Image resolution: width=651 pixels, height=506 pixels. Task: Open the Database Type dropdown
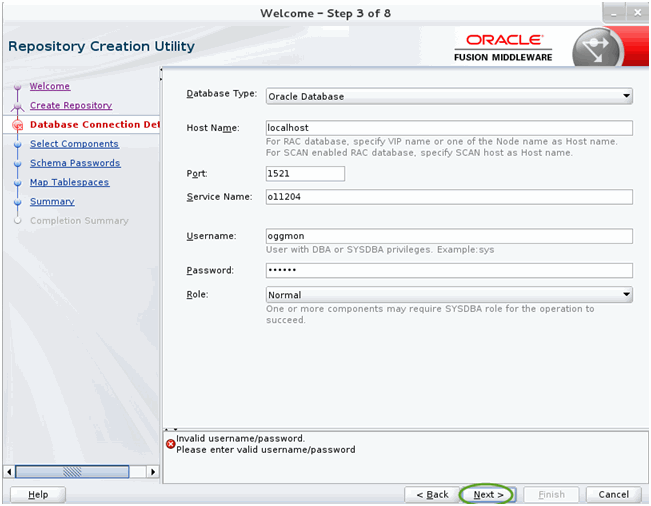click(449, 96)
